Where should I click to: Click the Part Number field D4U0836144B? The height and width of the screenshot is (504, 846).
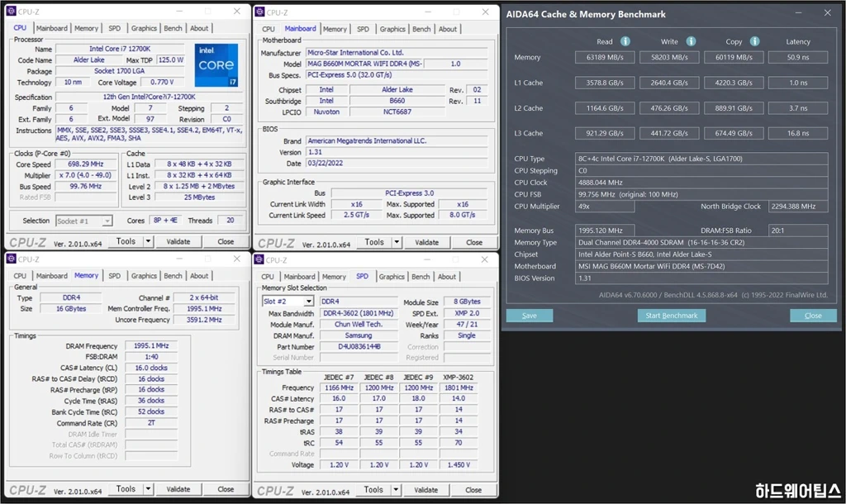(x=359, y=347)
